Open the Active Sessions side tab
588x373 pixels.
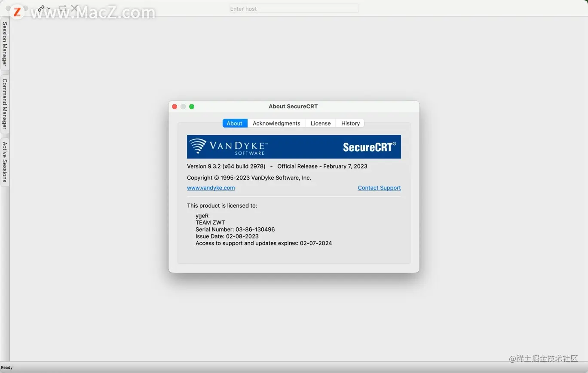(5, 162)
